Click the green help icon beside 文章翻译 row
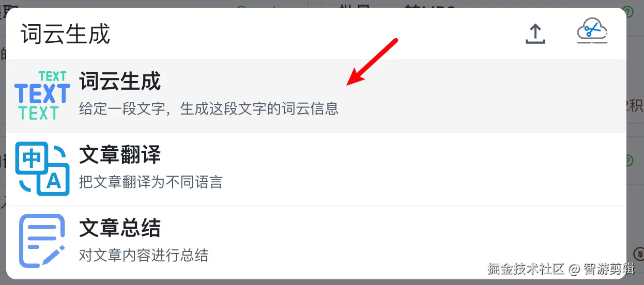Image resolution: width=644 pixels, height=285 pixels. [629, 161]
